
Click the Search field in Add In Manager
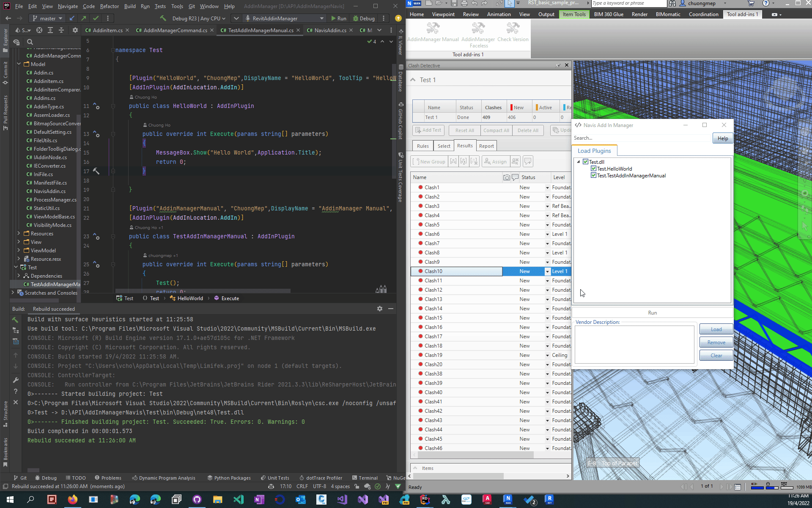641,138
